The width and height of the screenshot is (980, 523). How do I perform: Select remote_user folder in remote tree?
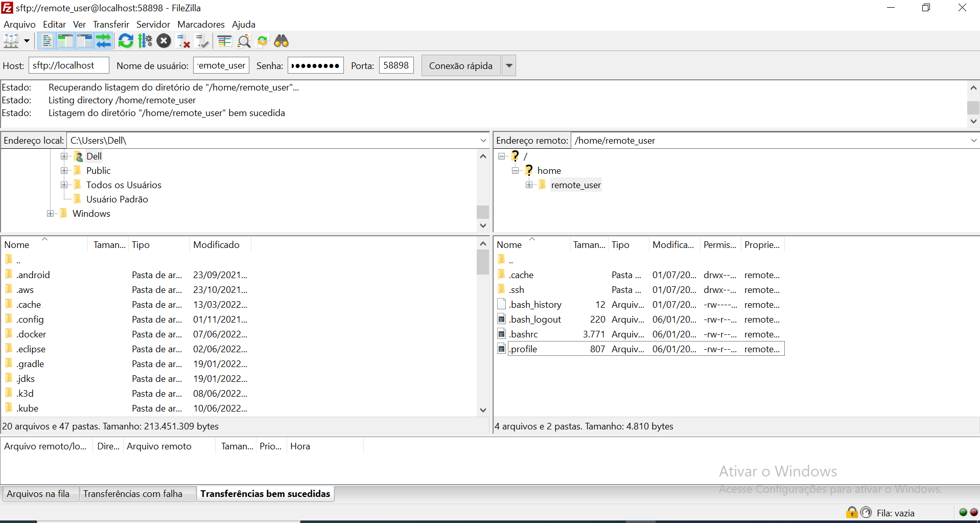click(x=576, y=185)
